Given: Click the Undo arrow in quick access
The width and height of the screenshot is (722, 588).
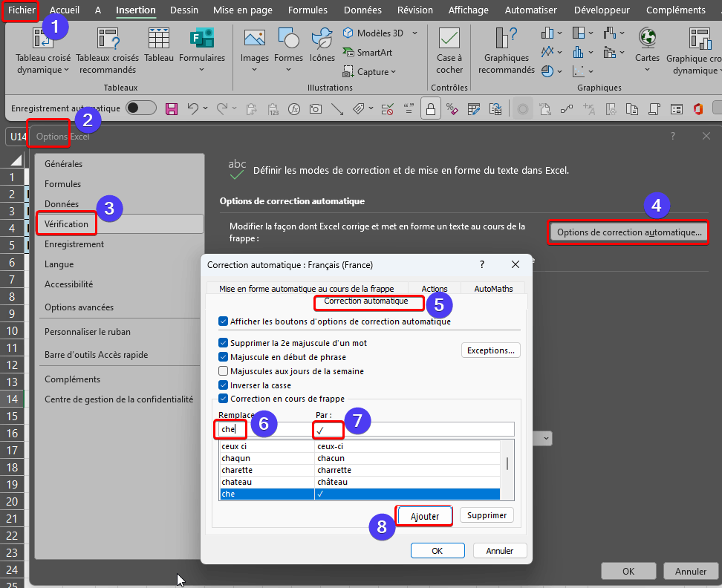Looking at the screenshot, I should pyautogui.click(x=192, y=109).
